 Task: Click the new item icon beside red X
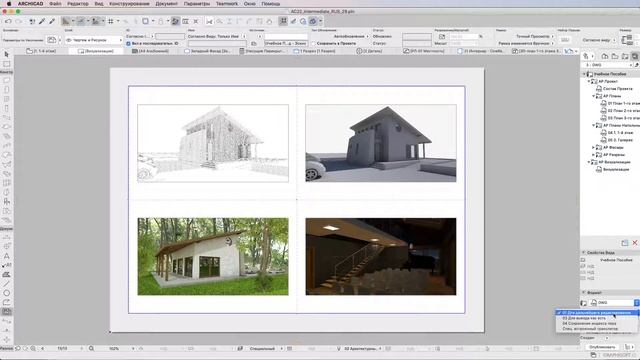(624, 243)
